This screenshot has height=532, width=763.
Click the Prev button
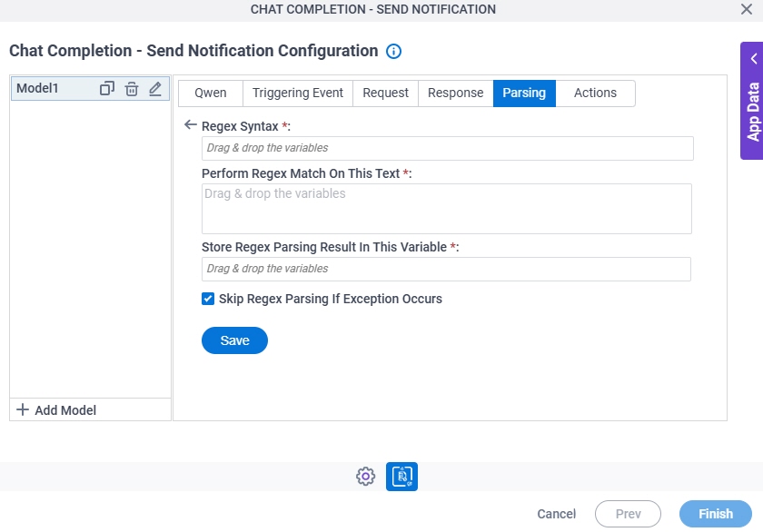coord(628,514)
